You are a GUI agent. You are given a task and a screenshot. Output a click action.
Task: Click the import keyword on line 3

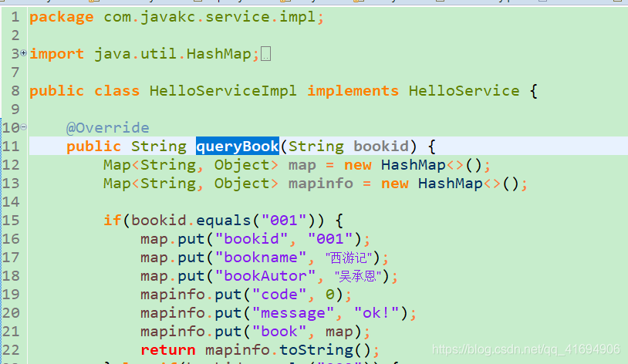57,54
